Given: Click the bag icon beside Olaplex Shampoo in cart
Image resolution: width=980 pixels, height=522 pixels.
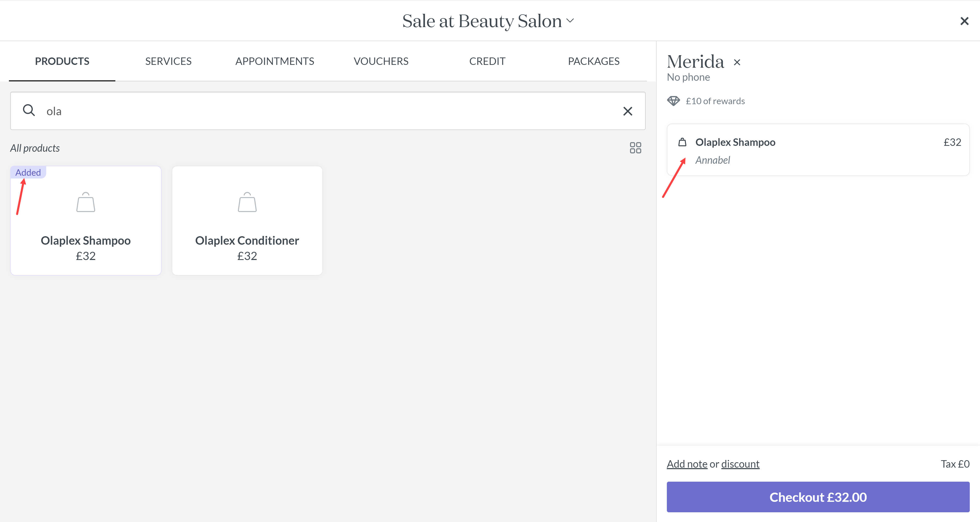Looking at the screenshot, I should [682, 142].
